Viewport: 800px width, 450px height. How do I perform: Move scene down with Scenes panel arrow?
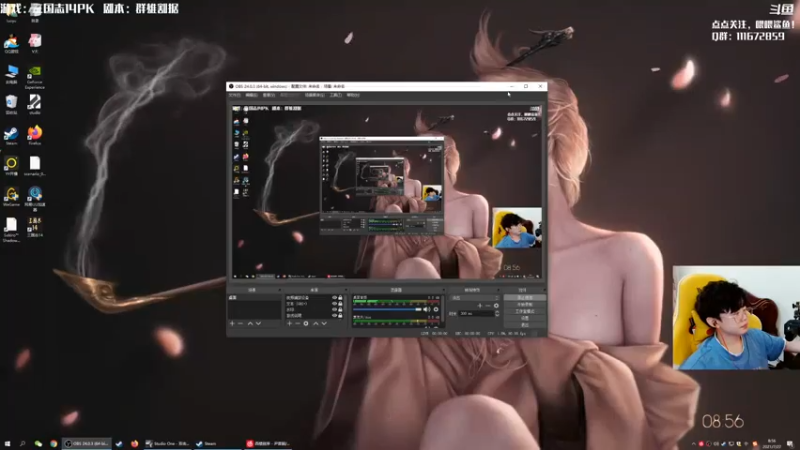point(258,323)
